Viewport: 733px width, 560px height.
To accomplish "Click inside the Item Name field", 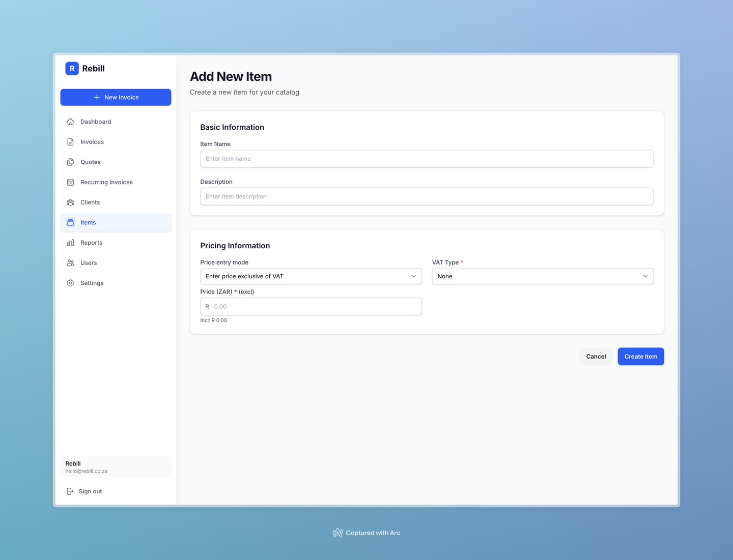I will [x=427, y=159].
